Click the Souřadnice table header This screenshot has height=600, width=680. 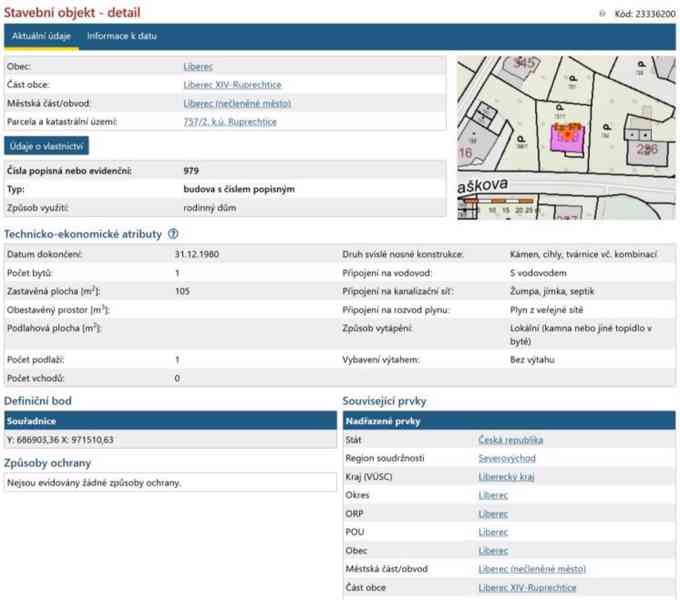pos(170,421)
